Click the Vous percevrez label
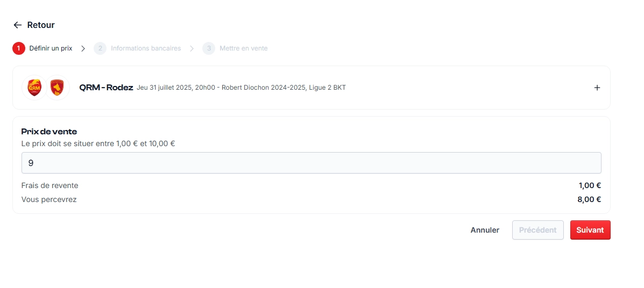 click(x=49, y=200)
